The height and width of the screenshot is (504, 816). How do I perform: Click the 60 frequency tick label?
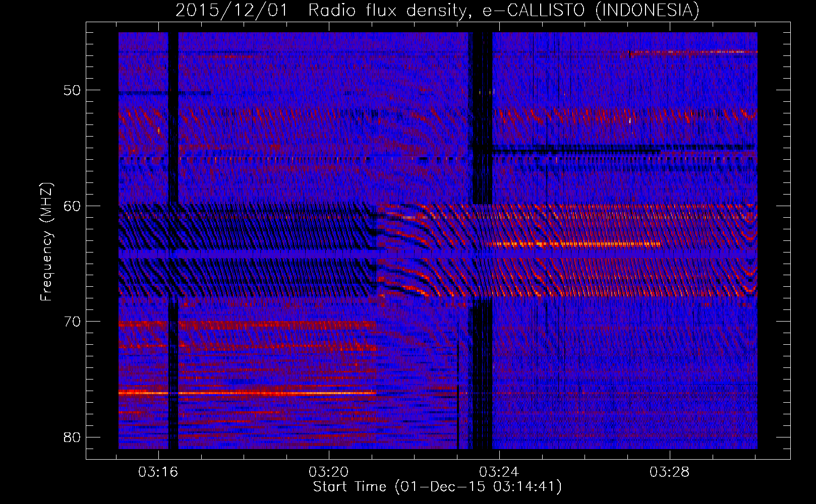click(73, 206)
